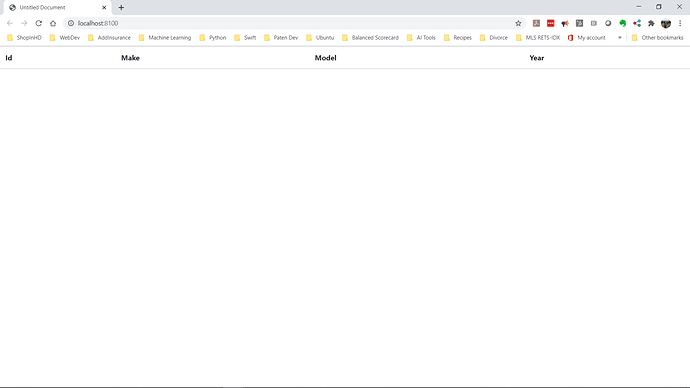The width and height of the screenshot is (690, 388).
Task: Reload the localhost page
Action: (39, 23)
